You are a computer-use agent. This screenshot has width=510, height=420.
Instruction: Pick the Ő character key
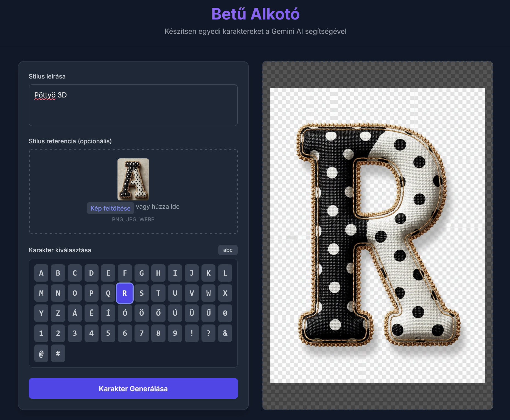click(x=158, y=313)
